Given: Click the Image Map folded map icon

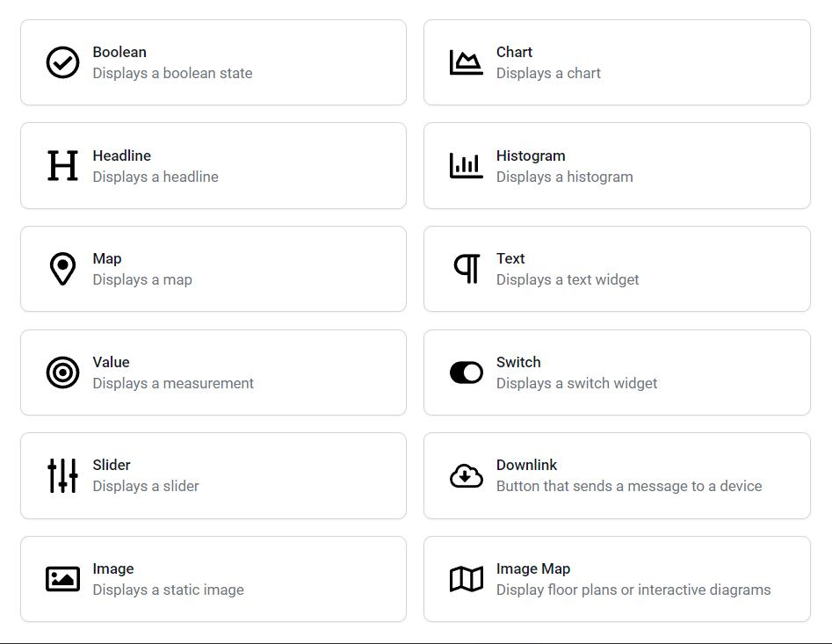Looking at the screenshot, I should (466, 579).
